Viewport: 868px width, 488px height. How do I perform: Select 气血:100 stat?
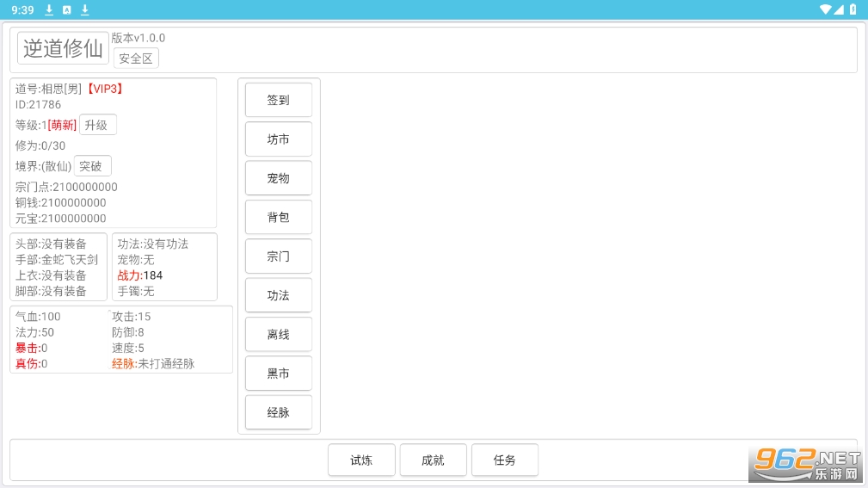pos(38,316)
